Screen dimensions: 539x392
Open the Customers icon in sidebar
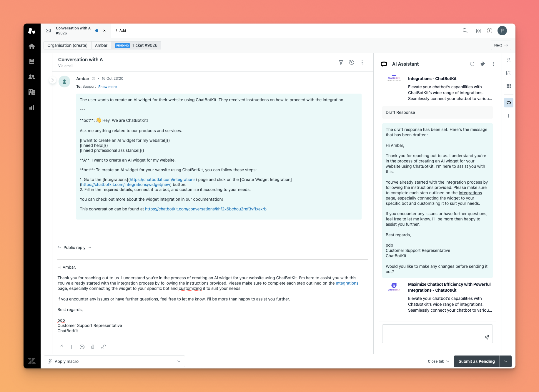point(32,77)
